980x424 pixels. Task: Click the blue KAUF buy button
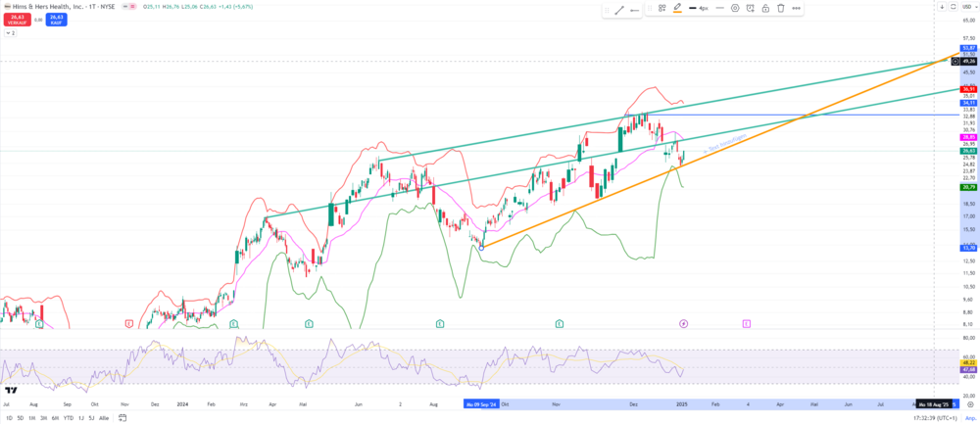(x=56, y=20)
